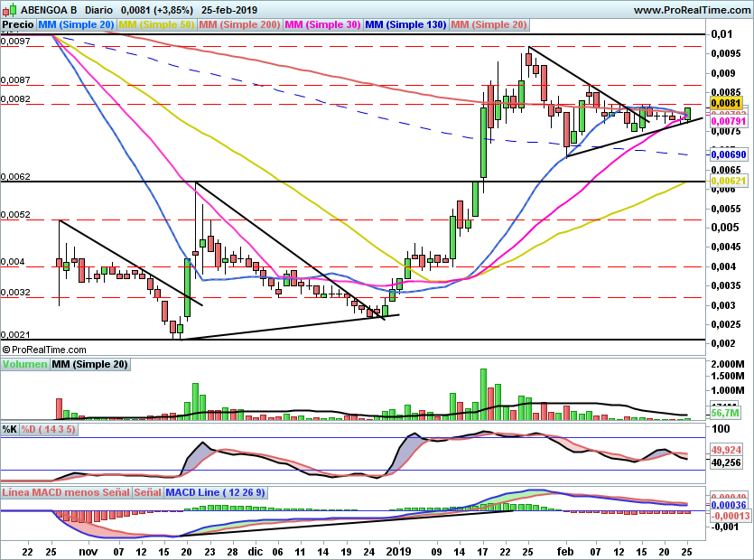Click the © ProRealTime.com copyright text

(44, 350)
